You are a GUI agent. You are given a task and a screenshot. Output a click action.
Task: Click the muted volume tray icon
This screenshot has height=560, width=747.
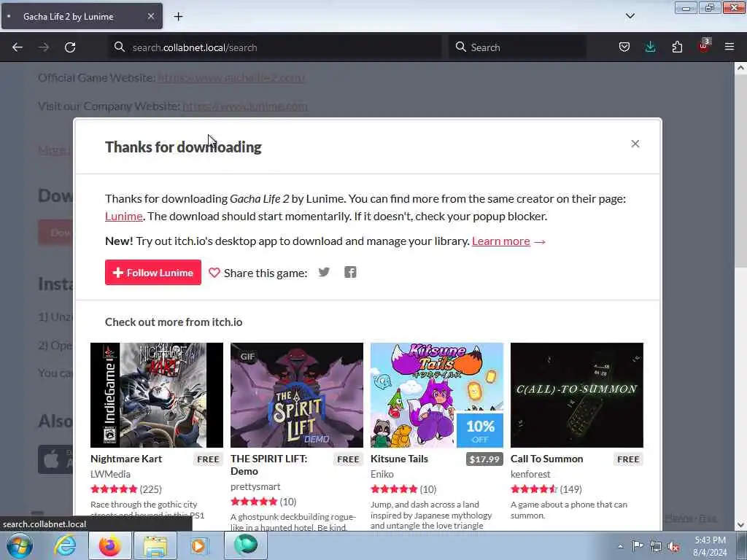[673, 546]
